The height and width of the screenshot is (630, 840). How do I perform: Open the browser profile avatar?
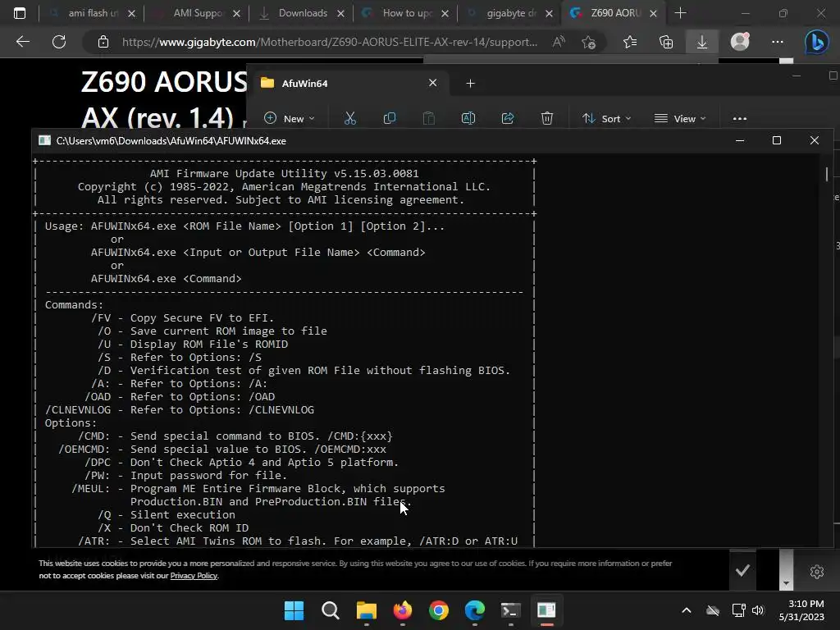click(740, 41)
